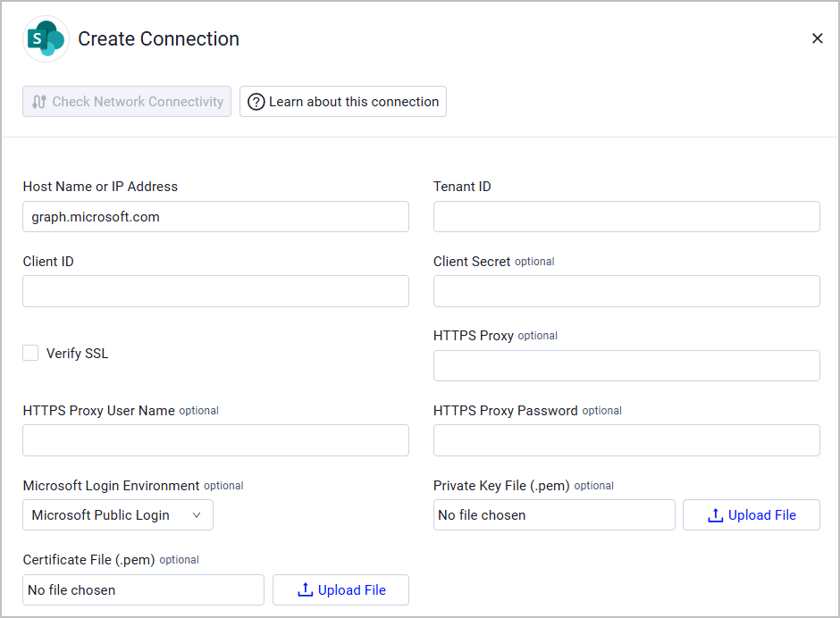Click the network connectivity icon

click(x=39, y=101)
